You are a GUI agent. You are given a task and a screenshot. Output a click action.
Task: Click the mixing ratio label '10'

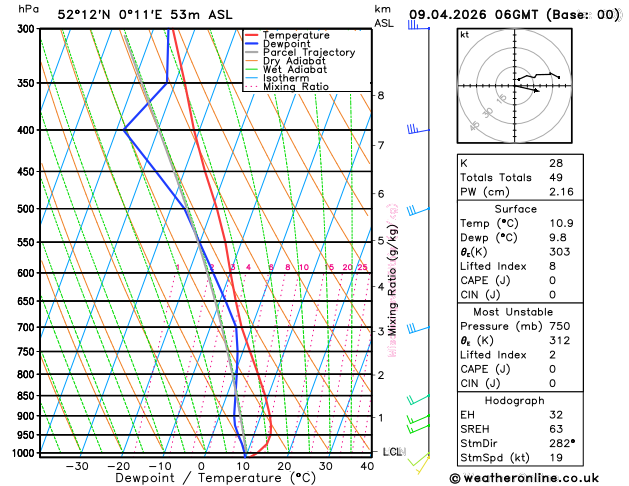[x=304, y=267]
